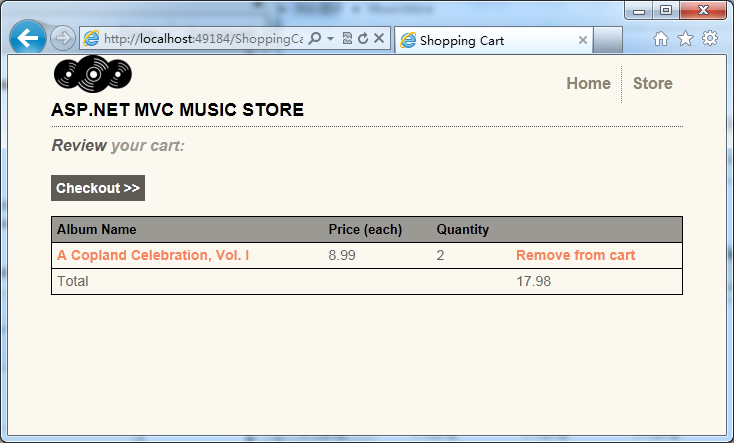The width and height of the screenshot is (734, 443).
Task: Click the Review your cart heading
Action: pyautogui.click(x=118, y=146)
